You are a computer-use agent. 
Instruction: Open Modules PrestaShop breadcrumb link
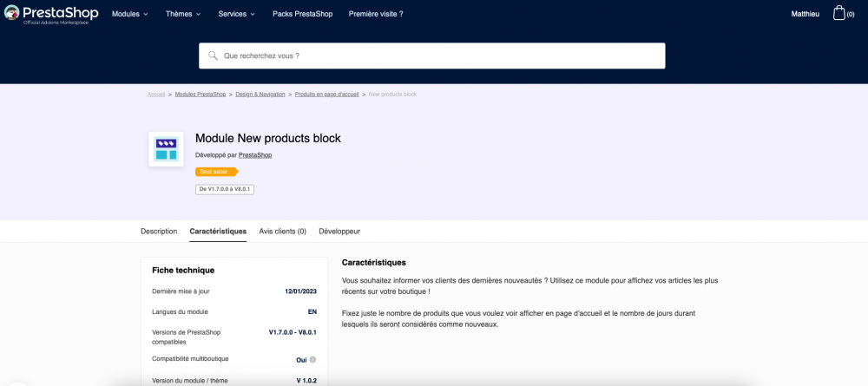201,95
